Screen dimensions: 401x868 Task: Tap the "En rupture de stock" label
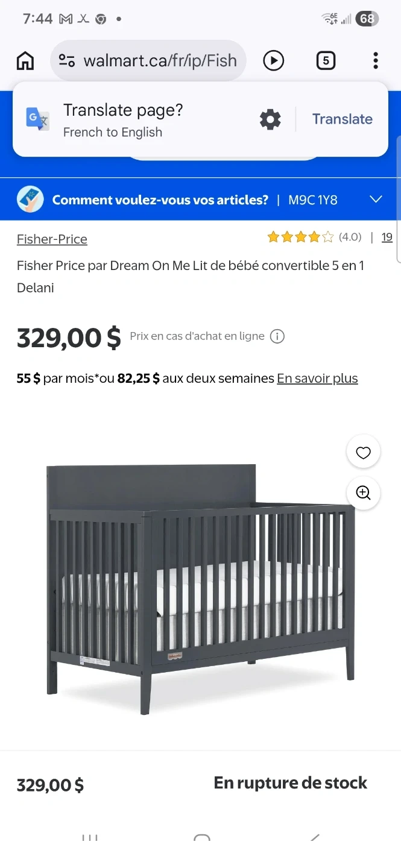tap(290, 783)
